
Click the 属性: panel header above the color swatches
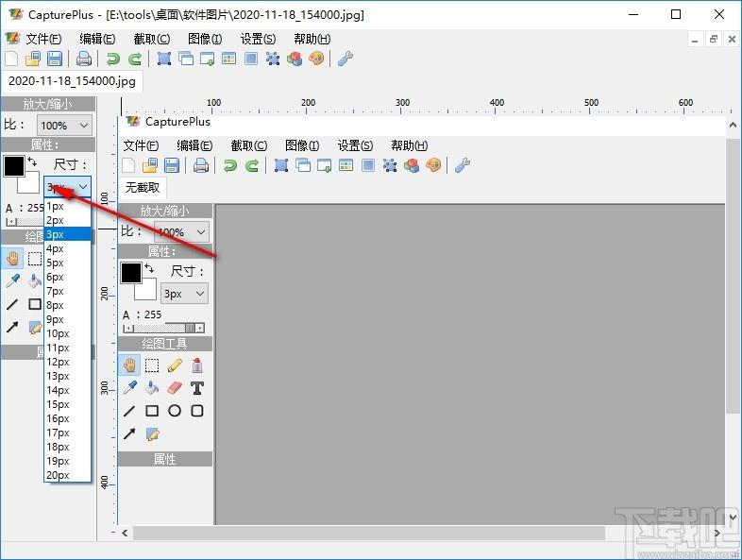point(48,144)
